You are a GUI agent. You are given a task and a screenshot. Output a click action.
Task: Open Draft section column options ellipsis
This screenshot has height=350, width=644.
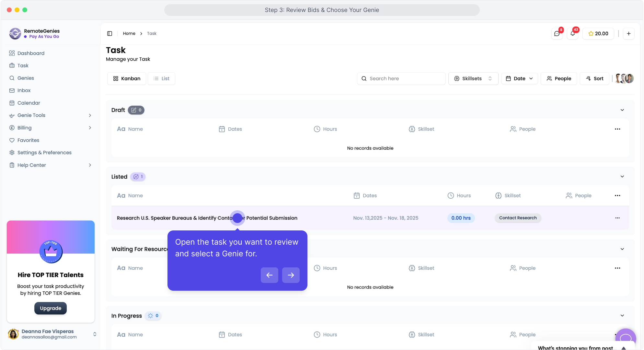coord(617,129)
